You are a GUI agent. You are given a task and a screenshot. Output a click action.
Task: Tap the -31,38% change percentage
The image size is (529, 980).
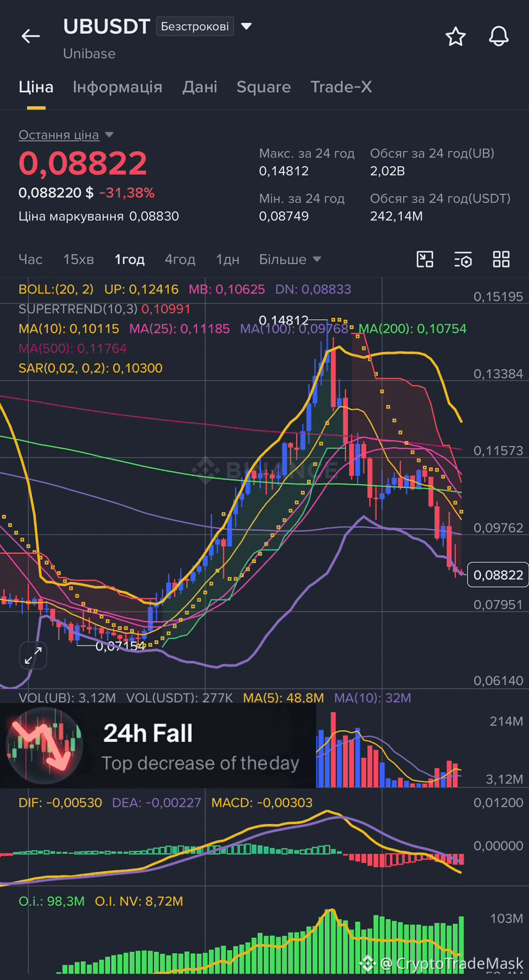pyautogui.click(x=127, y=193)
